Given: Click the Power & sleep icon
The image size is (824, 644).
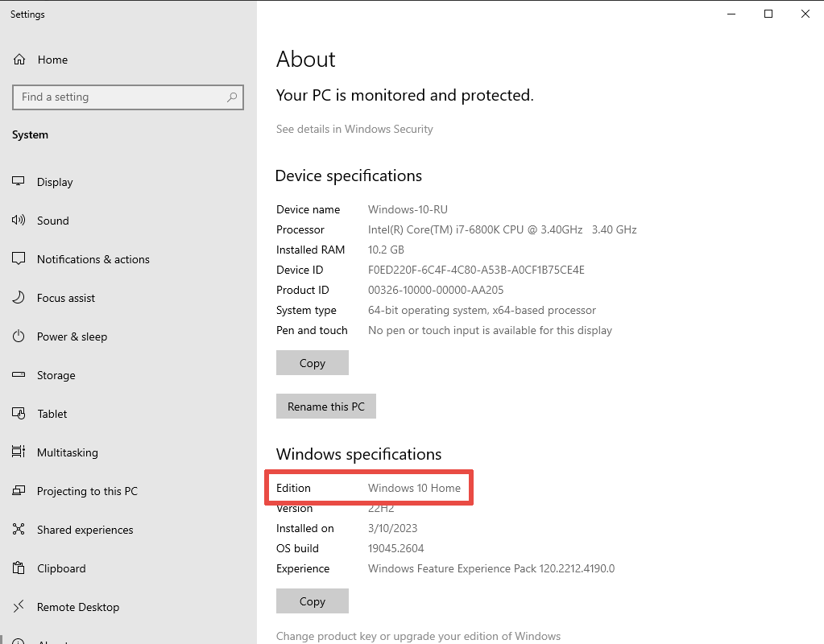Looking at the screenshot, I should (19, 336).
